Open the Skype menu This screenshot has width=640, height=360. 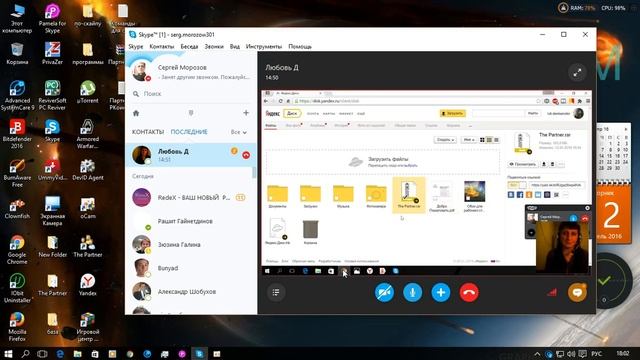click(x=136, y=47)
